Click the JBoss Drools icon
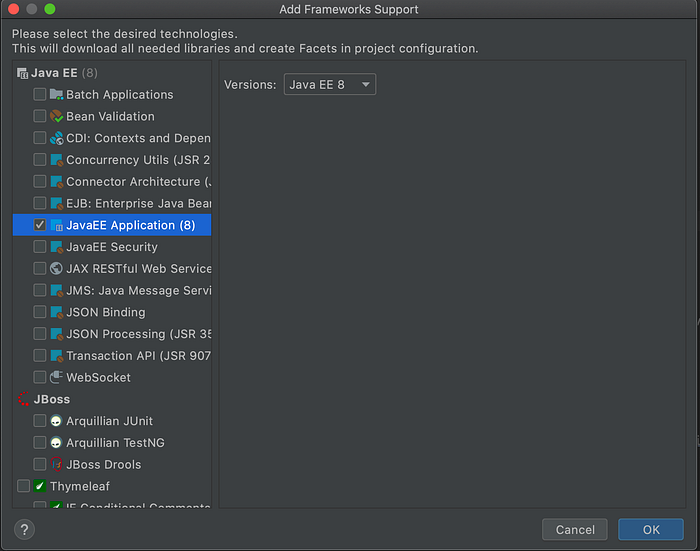The width and height of the screenshot is (700, 551). (56, 464)
